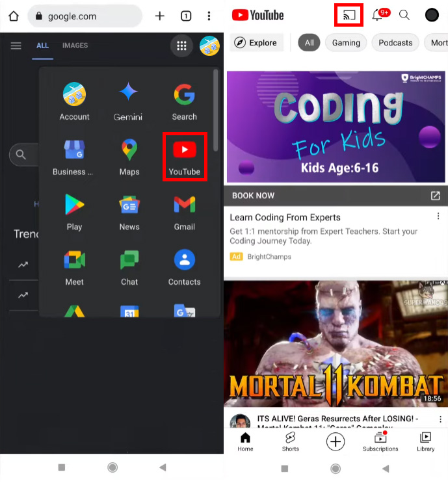Screen dimensions: 448x485
Task: Open the Geras video channel avatar
Action: (x=240, y=421)
